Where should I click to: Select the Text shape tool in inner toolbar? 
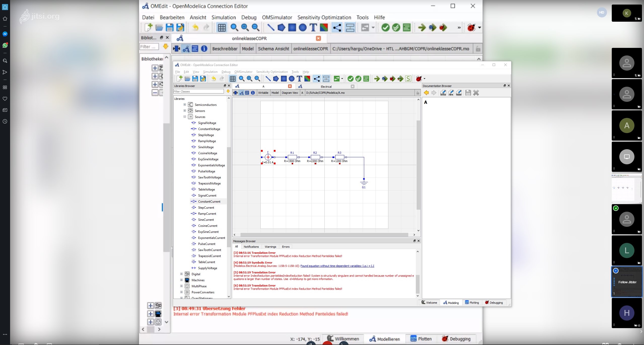[299, 79]
